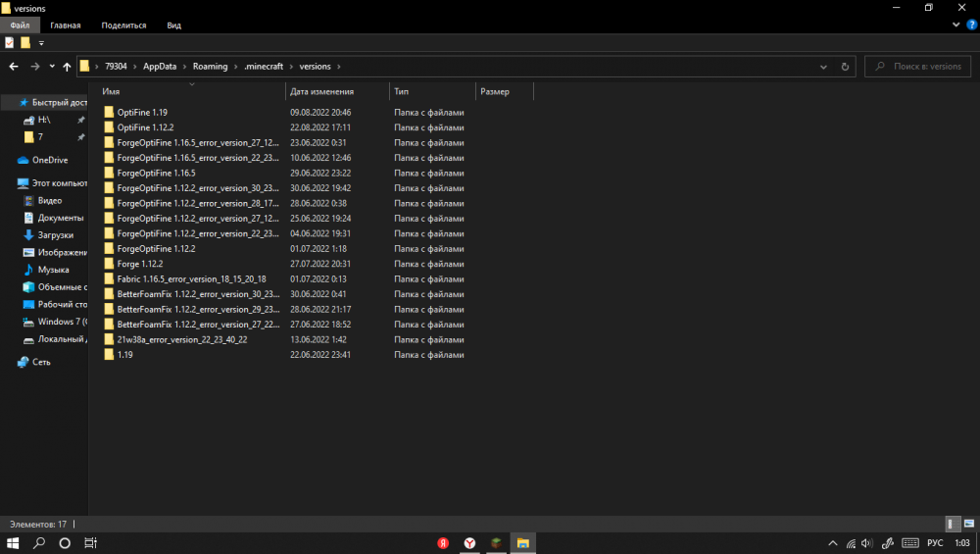
Task: Click the versions breadcrumb
Action: (x=315, y=67)
